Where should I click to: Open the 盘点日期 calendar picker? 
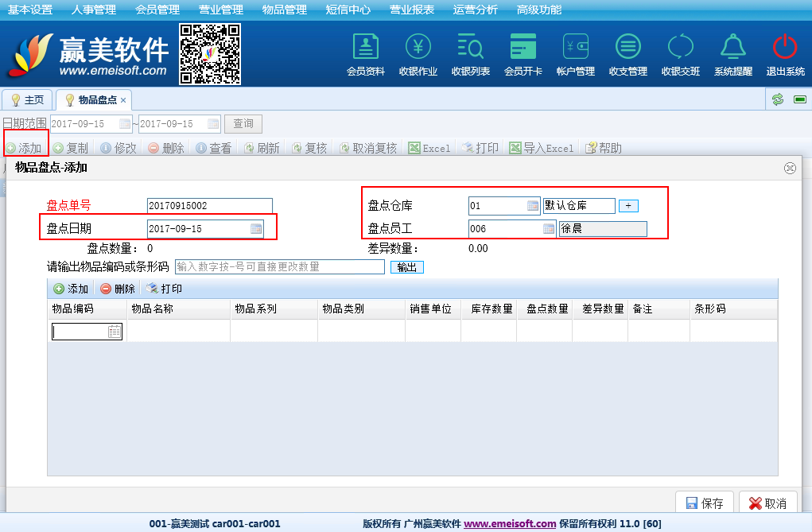(256, 229)
